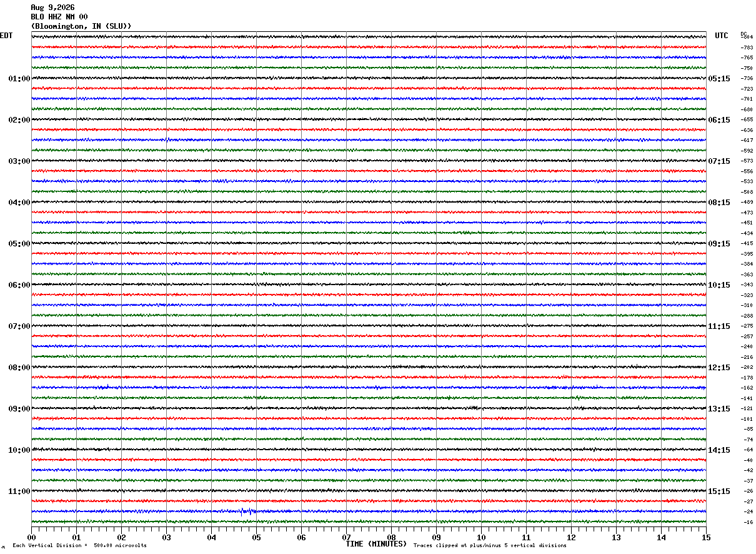Click the 15:15 UTC label

click(719, 491)
